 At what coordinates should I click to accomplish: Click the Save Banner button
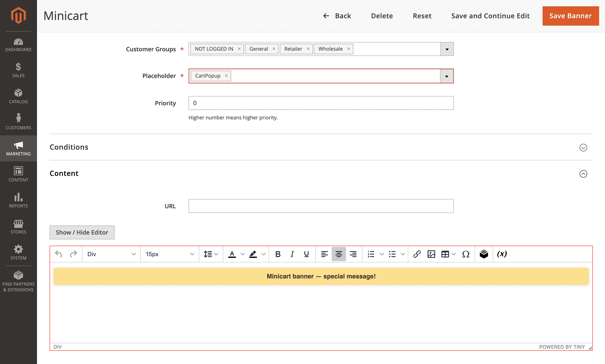pyautogui.click(x=570, y=16)
